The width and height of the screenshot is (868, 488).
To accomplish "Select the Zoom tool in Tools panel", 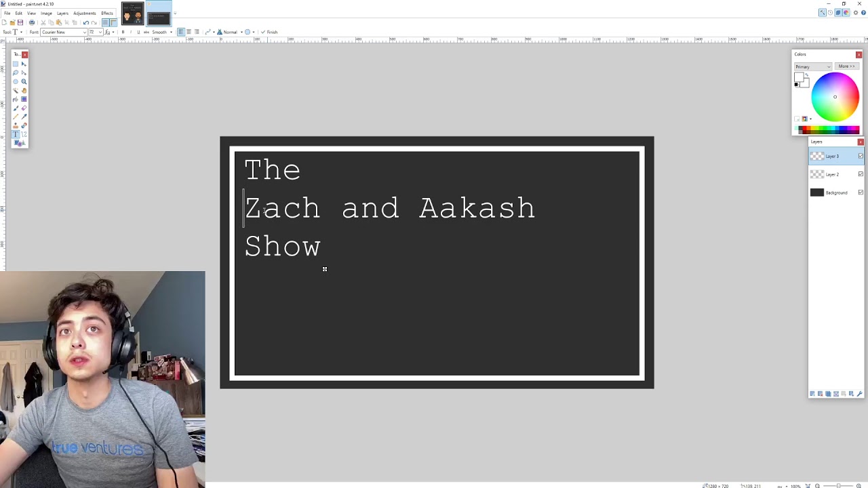I will pos(24,81).
